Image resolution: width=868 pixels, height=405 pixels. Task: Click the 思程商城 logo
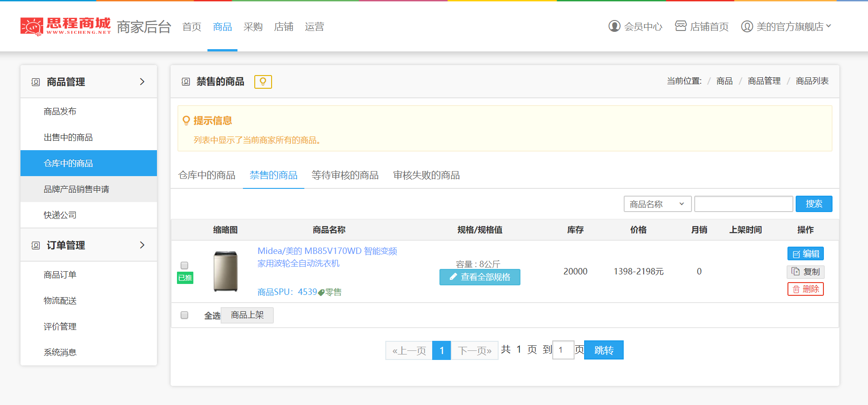(66, 26)
